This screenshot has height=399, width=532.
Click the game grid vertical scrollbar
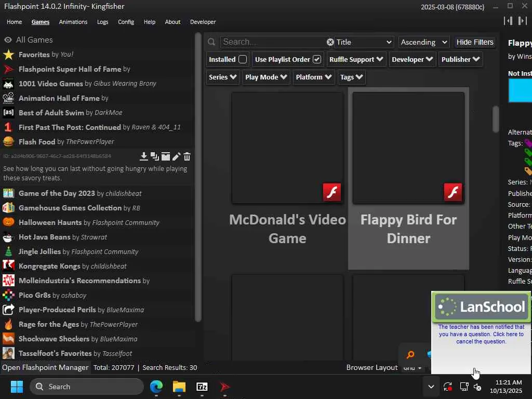(496, 119)
